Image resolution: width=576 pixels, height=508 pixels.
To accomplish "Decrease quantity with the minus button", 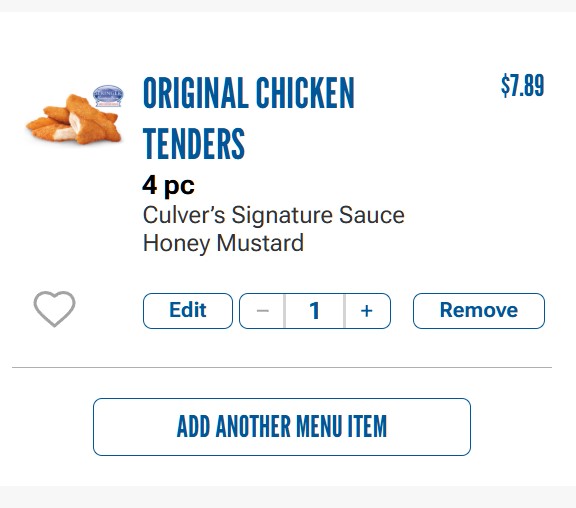I will pyautogui.click(x=262, y=311).
